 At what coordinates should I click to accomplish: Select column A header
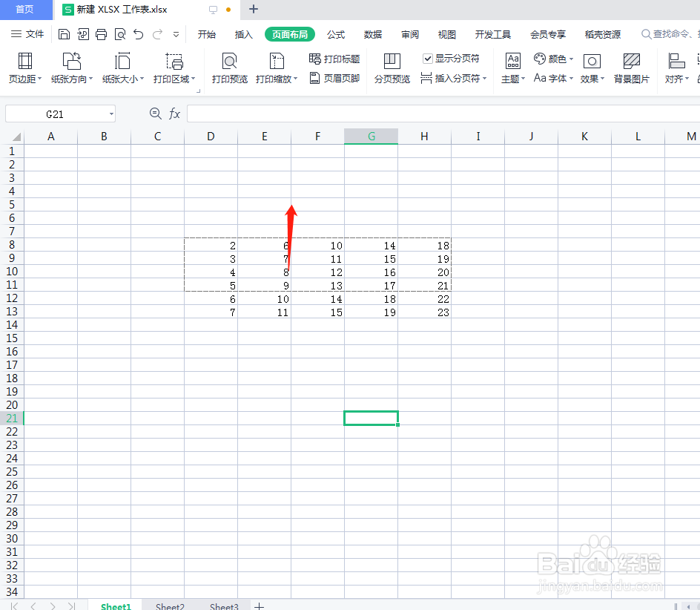51,137
